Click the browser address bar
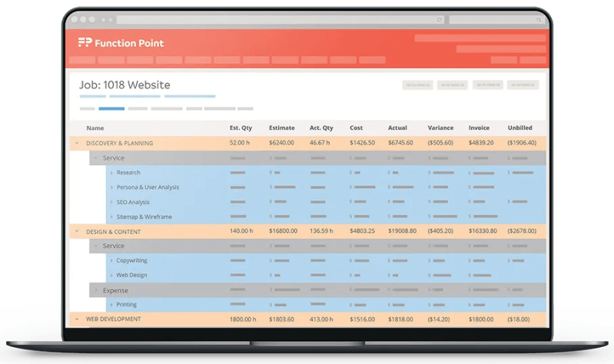This screenshot has height=364, width=614. pos(280,19)
